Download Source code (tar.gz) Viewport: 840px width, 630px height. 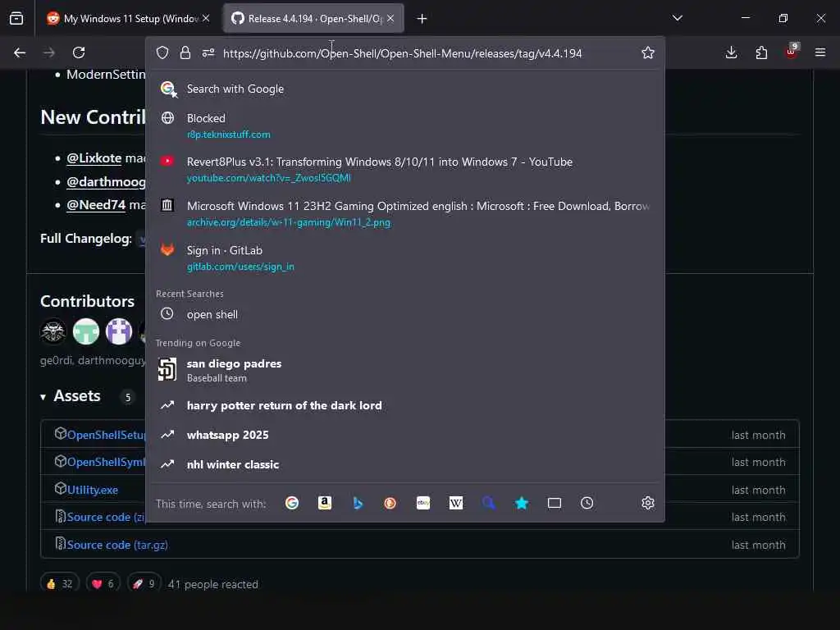click(117, 545)
